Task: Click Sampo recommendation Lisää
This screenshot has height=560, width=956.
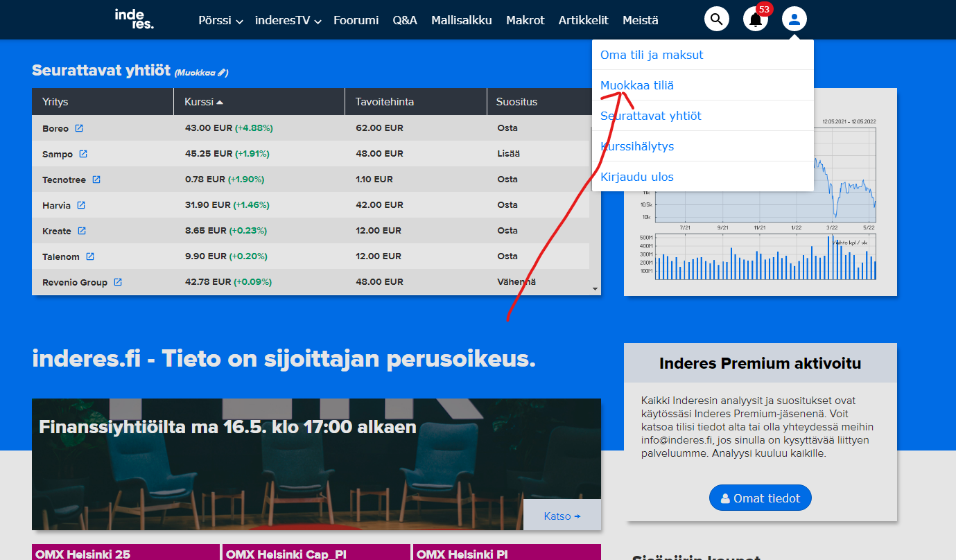Action: (x=508, y=154)
